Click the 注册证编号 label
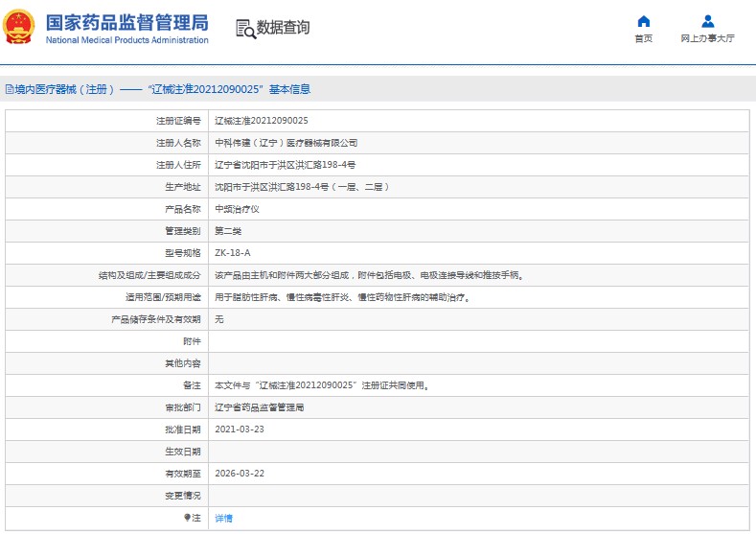 click(x=178, y=121)
